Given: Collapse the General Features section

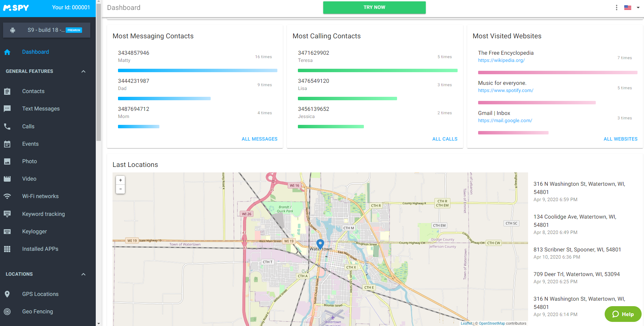Looking at the screenshot, I should [x=83, y=71].
